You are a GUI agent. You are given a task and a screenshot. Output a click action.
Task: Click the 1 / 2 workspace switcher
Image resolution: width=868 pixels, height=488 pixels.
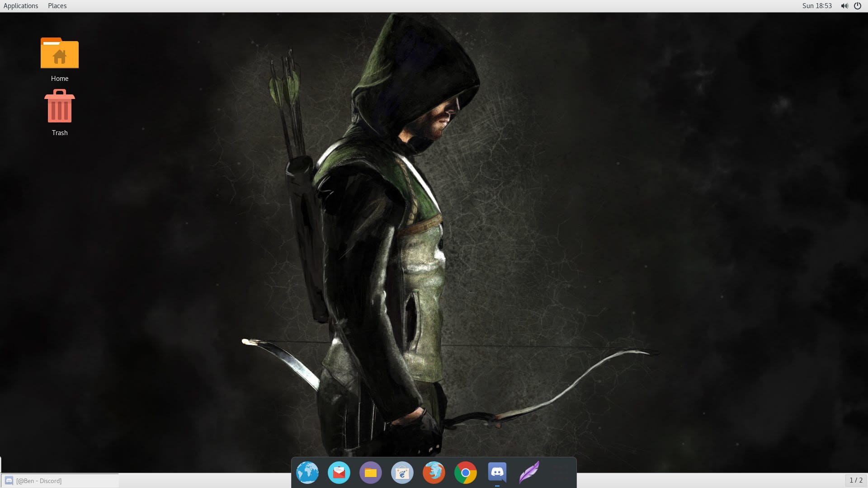(x=856, y=480)
